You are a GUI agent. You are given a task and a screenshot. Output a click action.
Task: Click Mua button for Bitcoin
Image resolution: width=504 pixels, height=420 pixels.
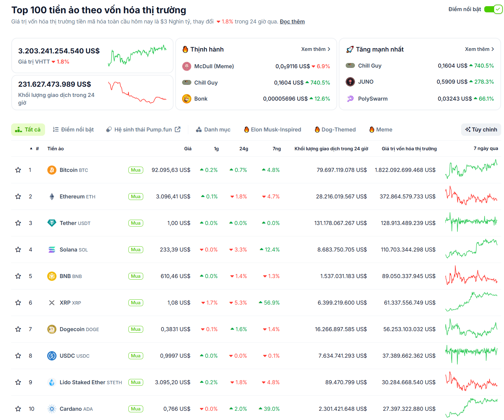(x=136, y=170)
